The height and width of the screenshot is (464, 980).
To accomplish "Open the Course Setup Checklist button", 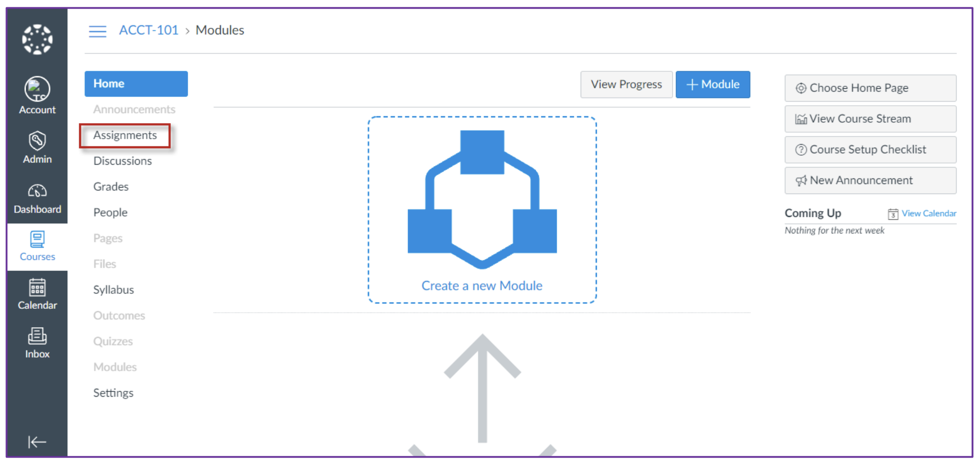I will tap(871, 150).
